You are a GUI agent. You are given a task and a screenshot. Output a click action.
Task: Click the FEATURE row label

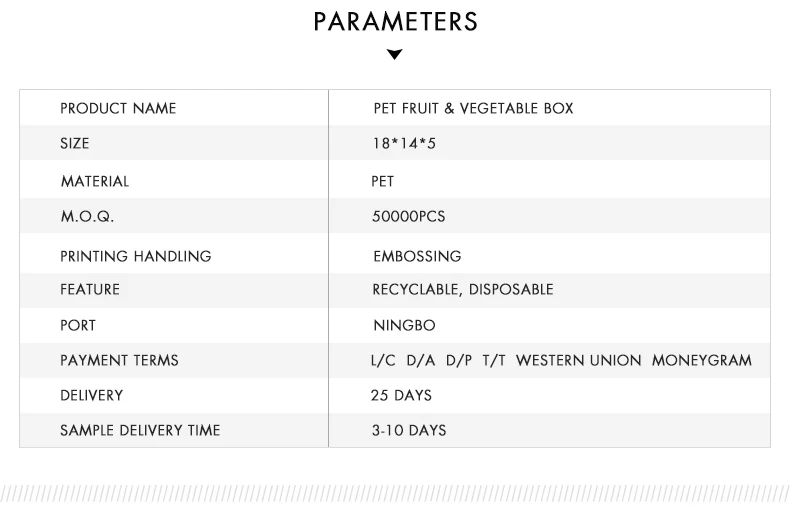pyautogui.click(x=90, y=290)
